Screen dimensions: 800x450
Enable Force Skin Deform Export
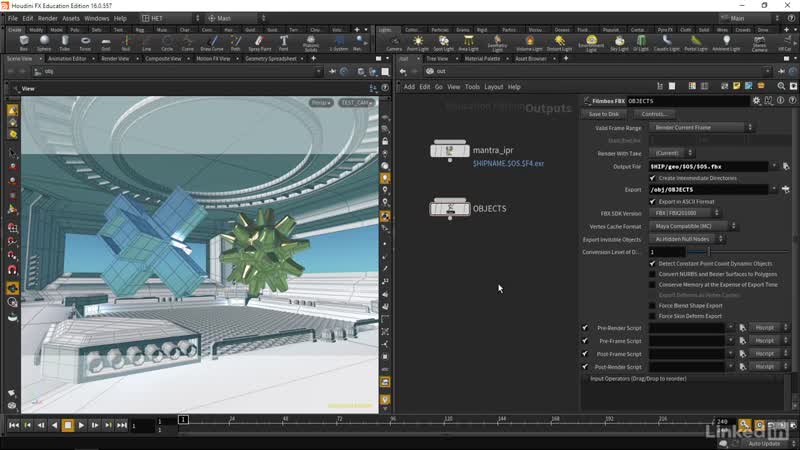(x=652, y=316)
